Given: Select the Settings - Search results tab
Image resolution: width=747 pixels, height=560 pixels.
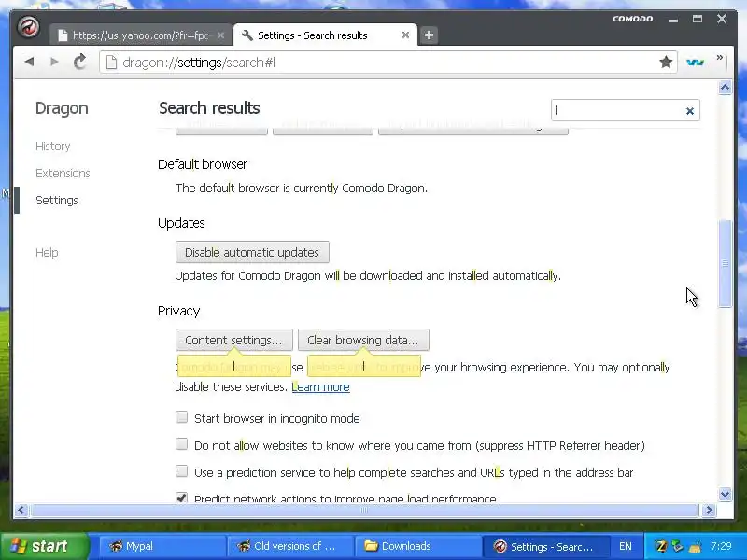Looking at the screenshot, I should click(325, 35).
